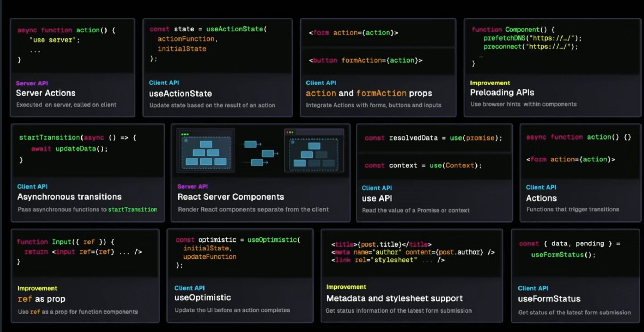644x332 pixels.
Task: Click the blue component blocks in the diagram
Action: point(205,153)
